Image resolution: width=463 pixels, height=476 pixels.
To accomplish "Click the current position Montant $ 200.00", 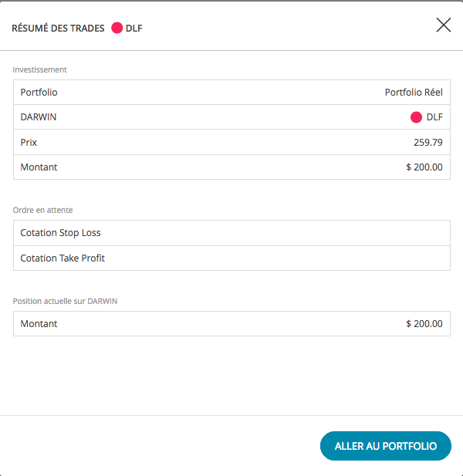I will click(424, 323).
